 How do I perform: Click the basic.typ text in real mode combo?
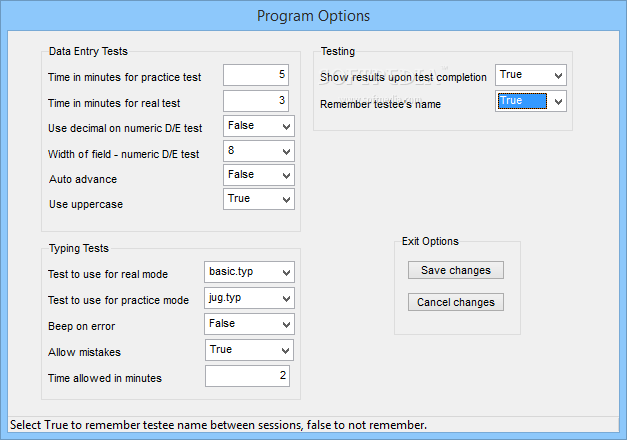[231, 272]
